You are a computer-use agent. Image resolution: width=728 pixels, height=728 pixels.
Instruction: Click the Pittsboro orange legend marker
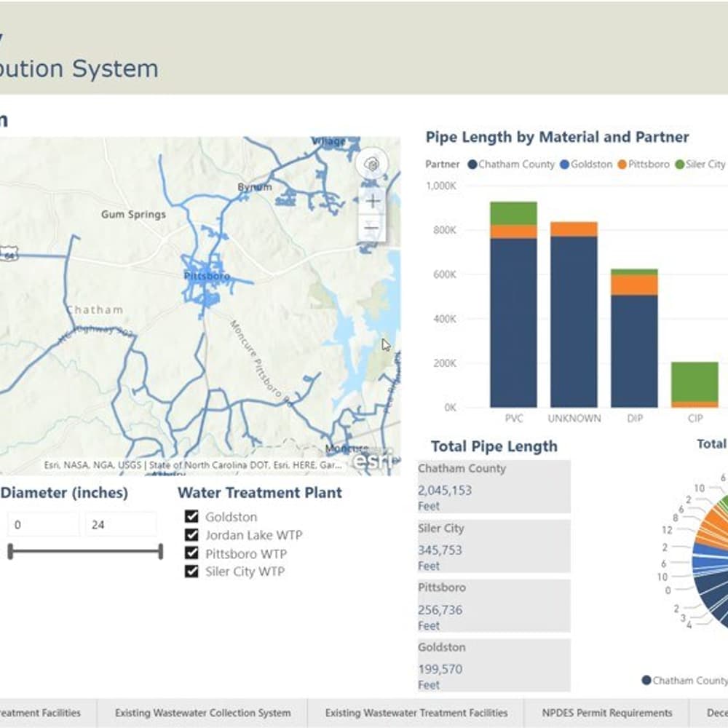[x=622, y=165]
